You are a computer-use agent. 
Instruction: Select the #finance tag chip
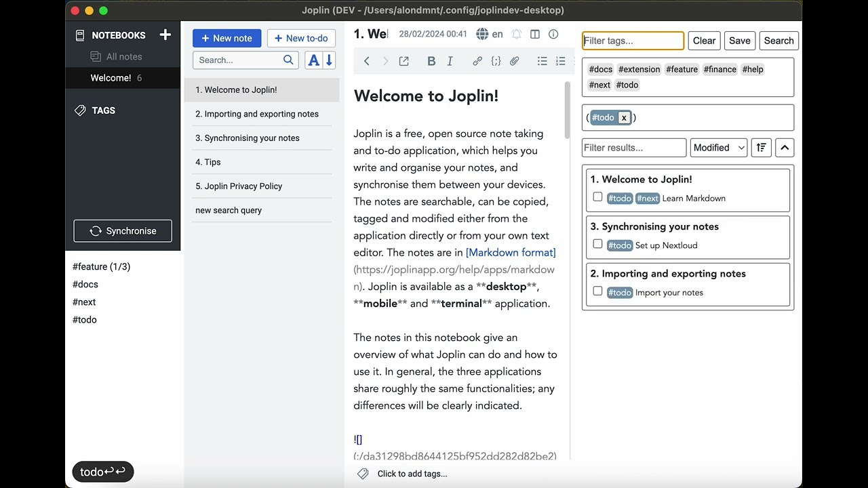(720, 69)
